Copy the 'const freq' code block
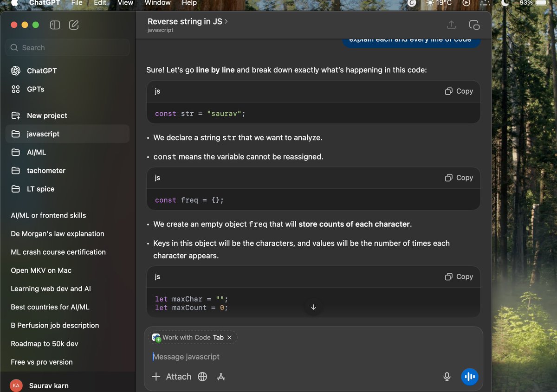 pyautogui.click(x=459, y=178)
